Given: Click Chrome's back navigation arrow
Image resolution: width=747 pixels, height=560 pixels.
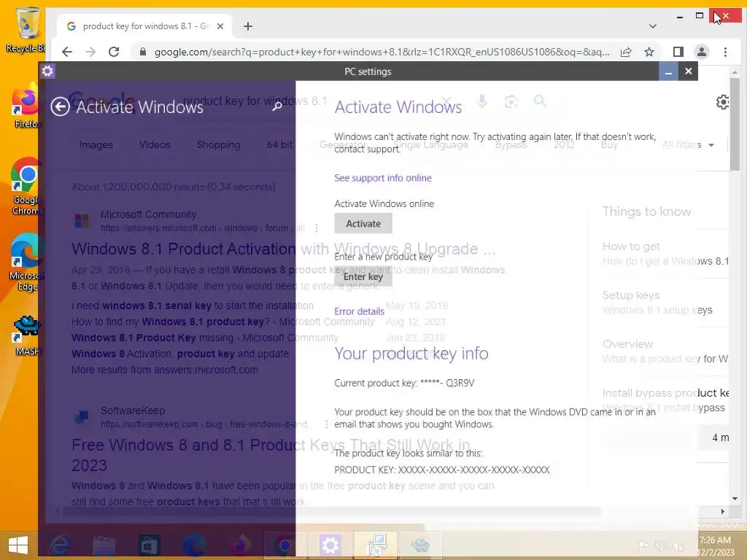Looking at the screenshot, I should (67, 52).
